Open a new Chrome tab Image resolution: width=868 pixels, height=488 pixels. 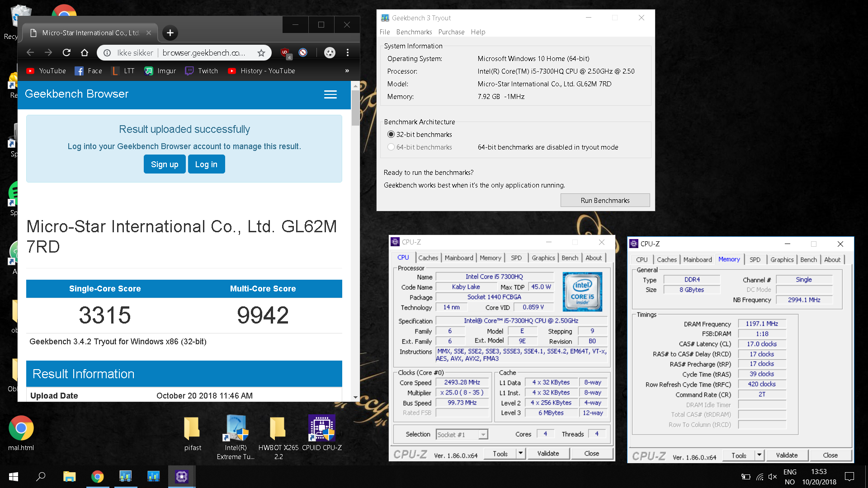(x=170, y=33)
